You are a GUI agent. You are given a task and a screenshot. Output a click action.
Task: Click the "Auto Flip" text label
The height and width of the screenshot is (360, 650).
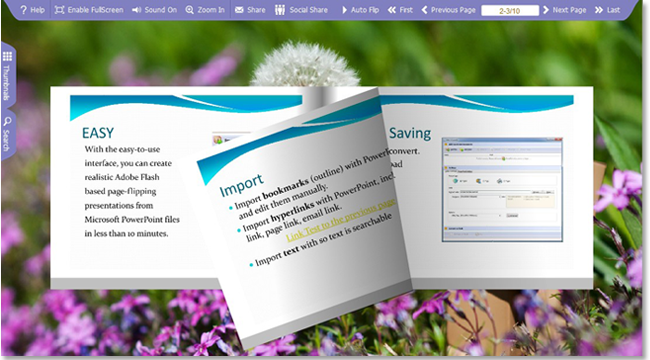point(365,10)
